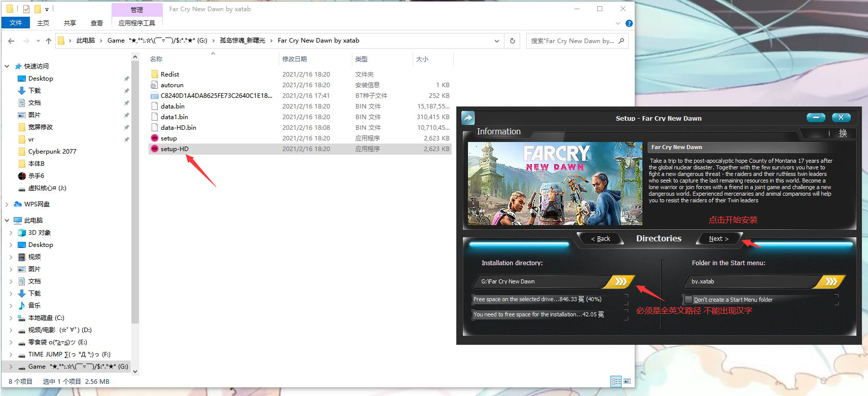Click the New Folder icon in the title bar
Viewport: 868px width, 396px height.
(38, 9)
